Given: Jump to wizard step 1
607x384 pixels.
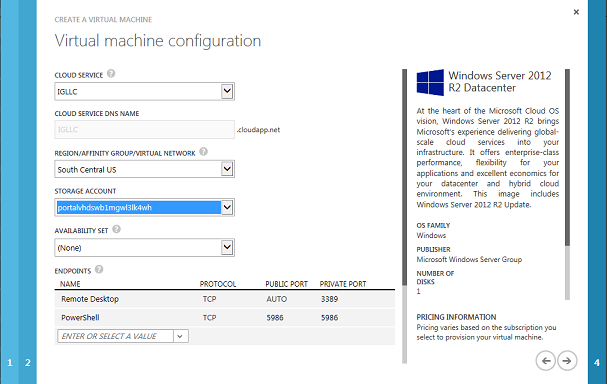Looking at the screenshot, I should (10, 363).
